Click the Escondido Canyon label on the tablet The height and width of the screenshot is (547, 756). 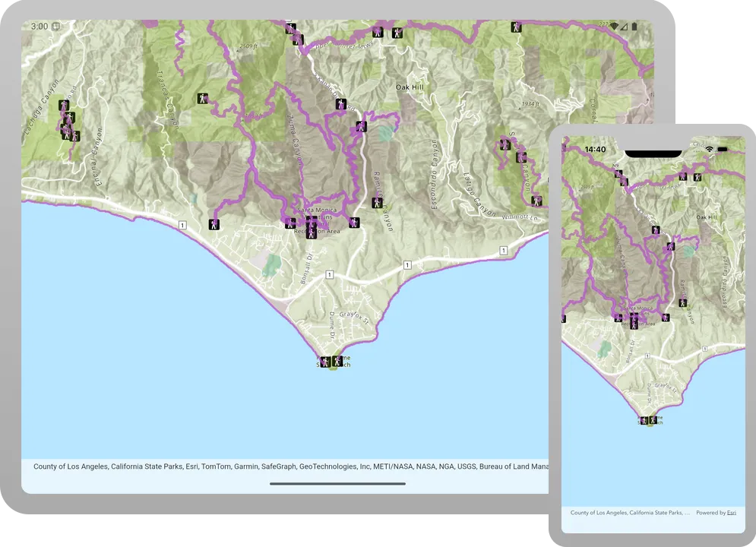coord(434,175)
